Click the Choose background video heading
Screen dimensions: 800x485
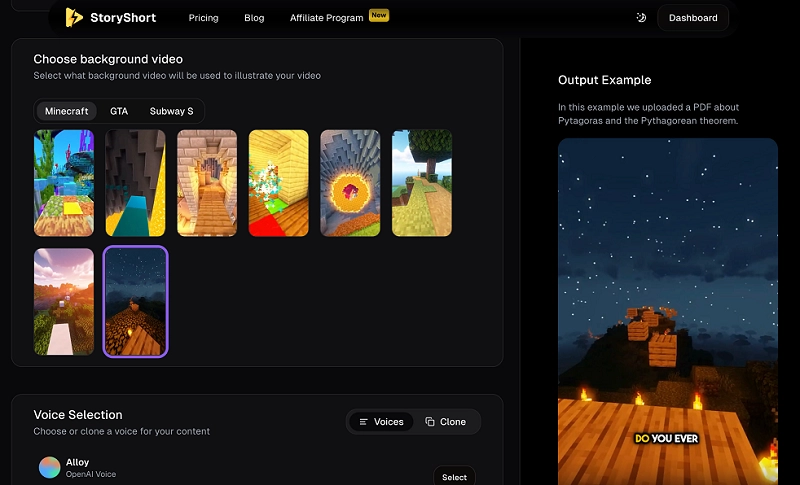[108, 59]
